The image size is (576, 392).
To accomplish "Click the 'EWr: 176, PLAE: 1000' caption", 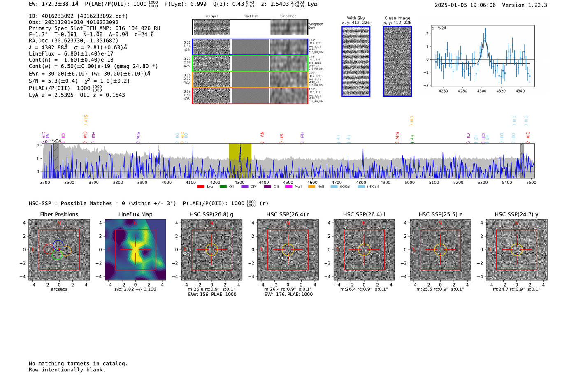I will tap(288, 295).
